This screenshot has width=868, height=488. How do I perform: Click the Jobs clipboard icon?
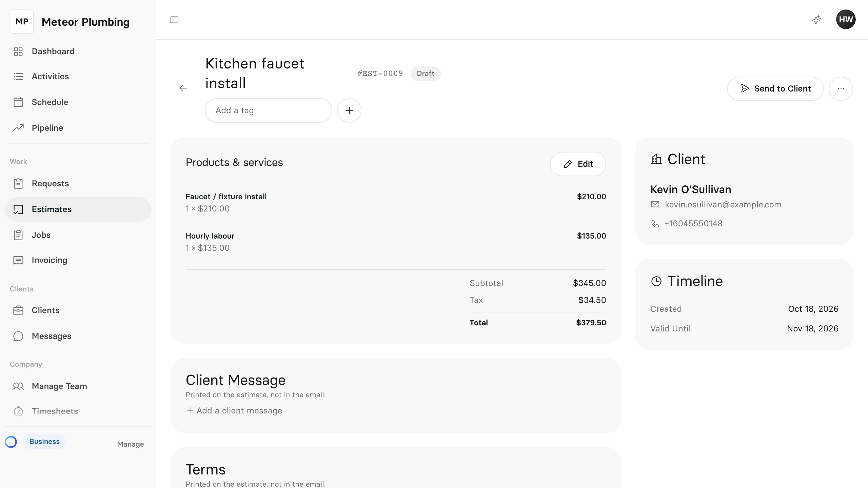(x=18, y=235)
